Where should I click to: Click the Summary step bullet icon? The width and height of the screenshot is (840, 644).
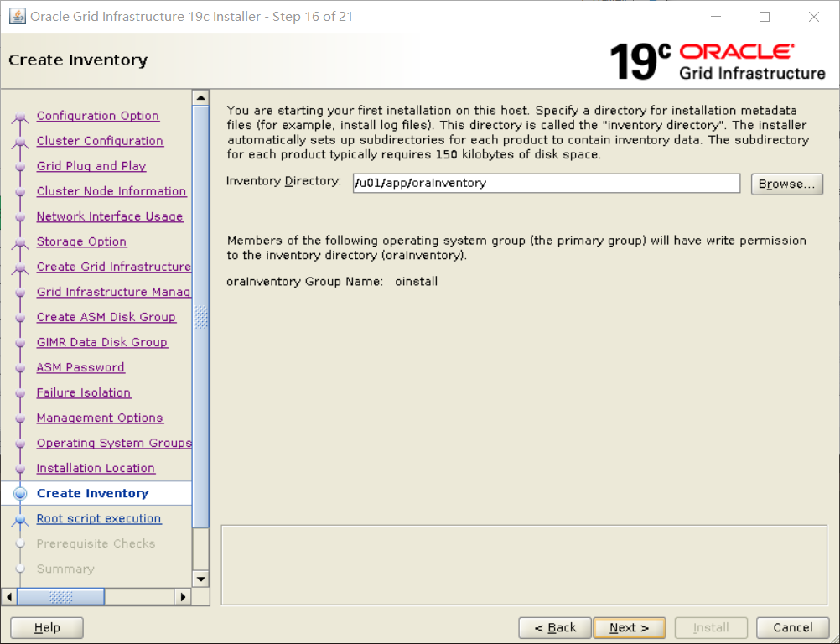[20, 569]
